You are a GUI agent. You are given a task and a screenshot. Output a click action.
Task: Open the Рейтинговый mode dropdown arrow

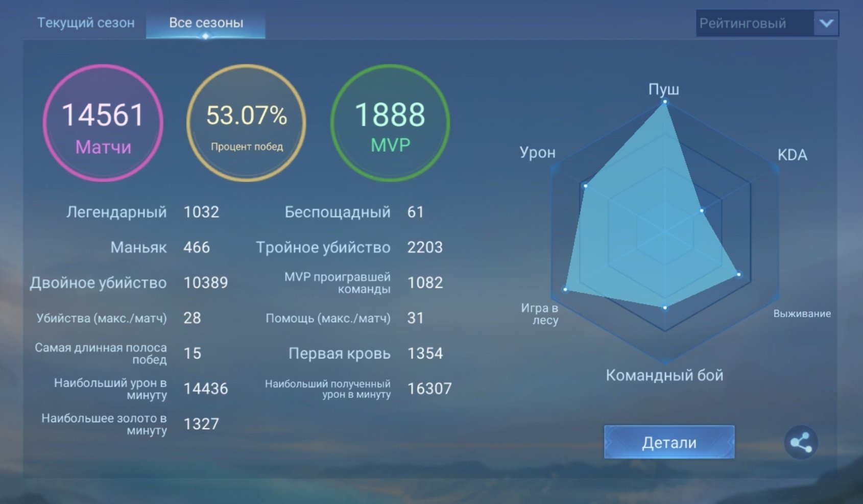[826, 23]
